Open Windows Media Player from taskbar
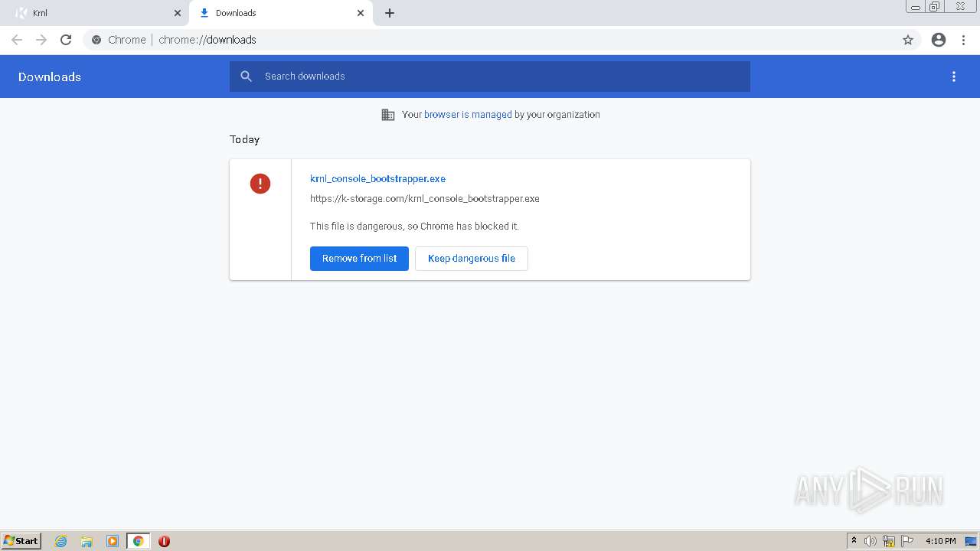 click(113, 541)
